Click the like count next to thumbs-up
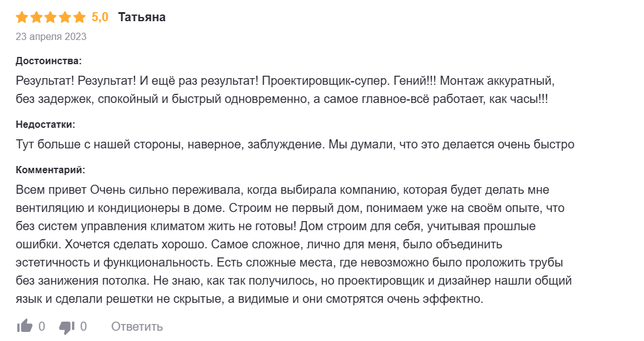644x341 pixels. [42, 326]
